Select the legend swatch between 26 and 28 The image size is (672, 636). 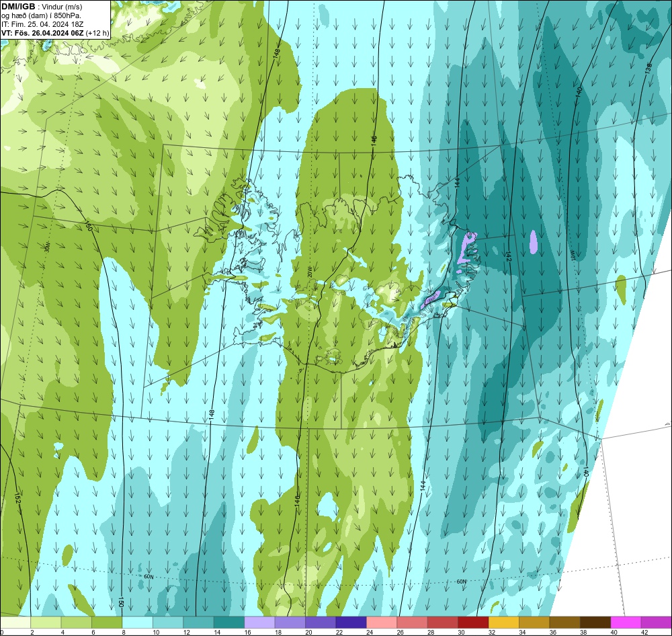[413, 623]
